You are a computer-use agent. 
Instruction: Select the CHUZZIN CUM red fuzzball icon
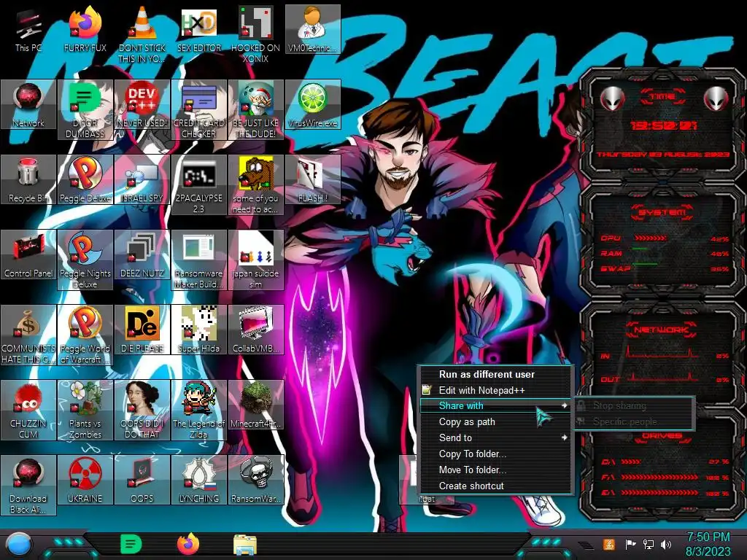click(28, 410)
